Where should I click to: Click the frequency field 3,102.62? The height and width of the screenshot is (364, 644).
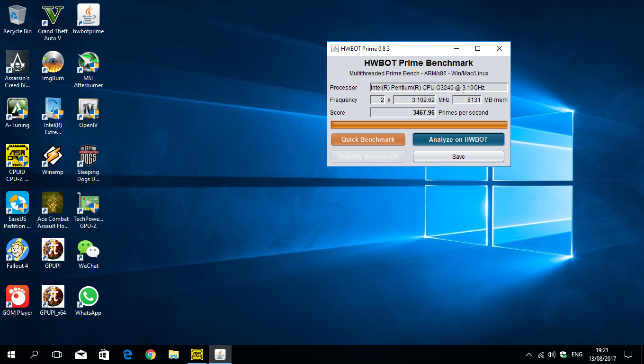(x=414, y=100)
